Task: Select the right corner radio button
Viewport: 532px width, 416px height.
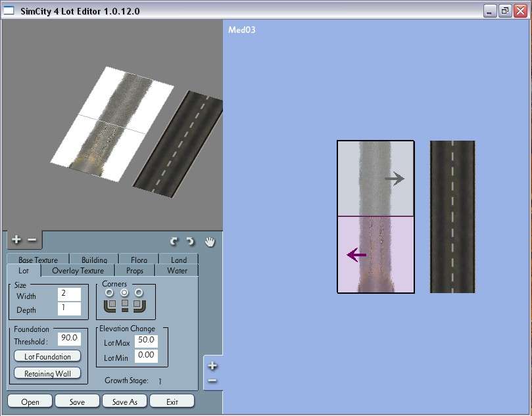Action: pos(139,292)
